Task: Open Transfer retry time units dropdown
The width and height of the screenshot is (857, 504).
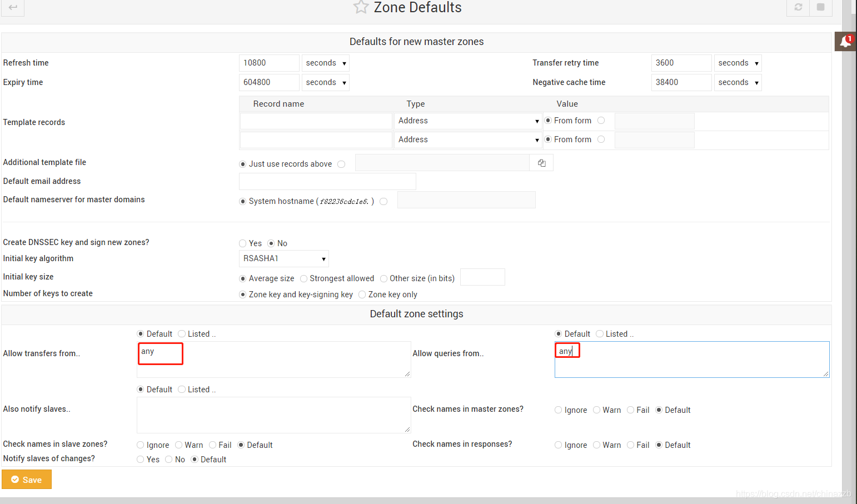Action: (x=738, y=63)
